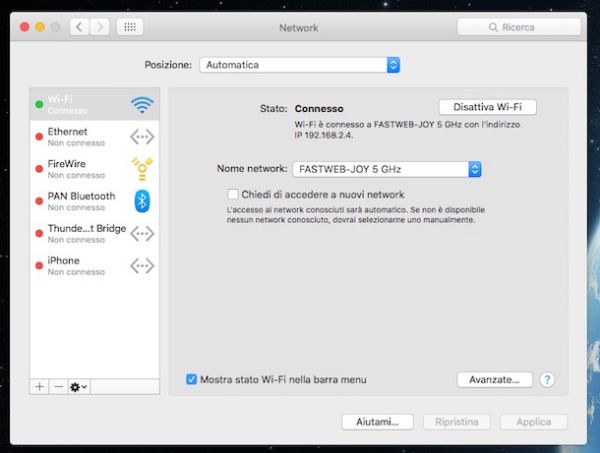Click the Wi-Fi signal icon in sidebar
The width and height of the screenshot is (600, 453).
(x=142, y=104)
